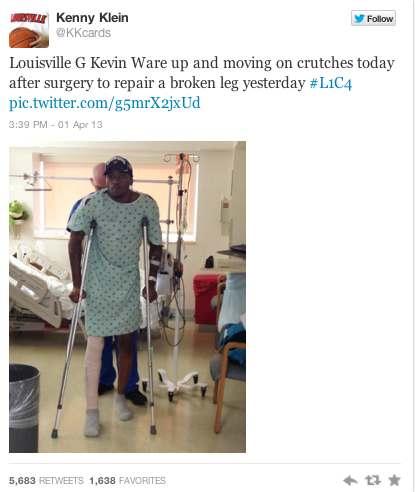Open the #L1C4 hashtag

(331, 83)
